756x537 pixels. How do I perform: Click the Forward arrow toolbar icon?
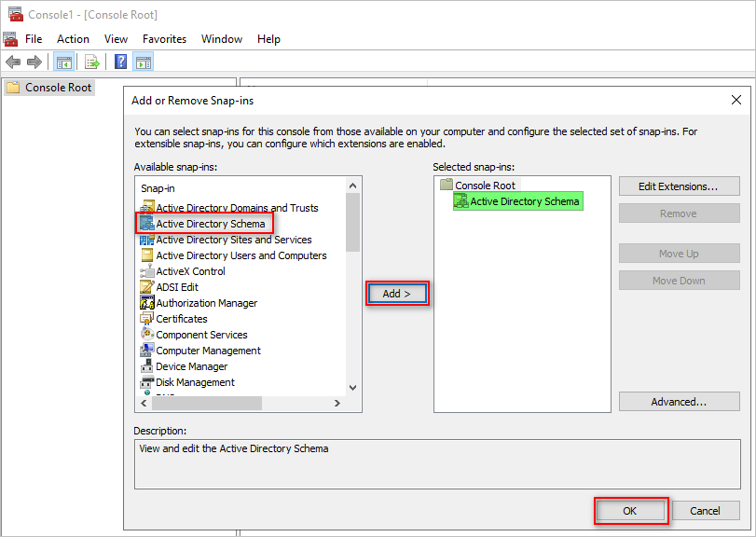point(34,62)
